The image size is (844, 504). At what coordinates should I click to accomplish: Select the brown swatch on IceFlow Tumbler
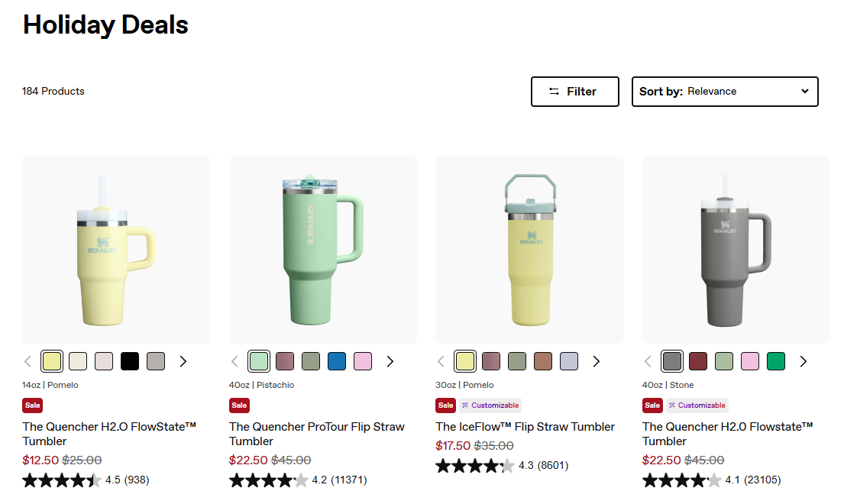click(x=543, y=361)
